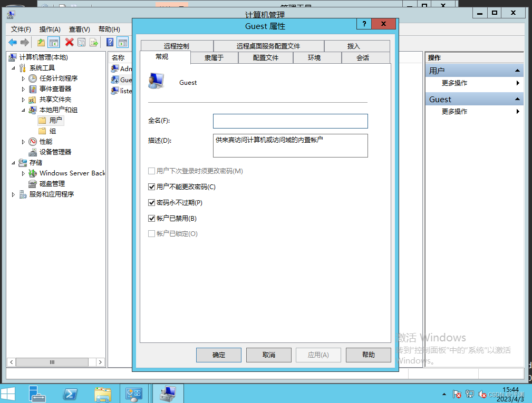
Task: Toggle the Show/Hide action pane icon
Action: click(x=123, y=42)
